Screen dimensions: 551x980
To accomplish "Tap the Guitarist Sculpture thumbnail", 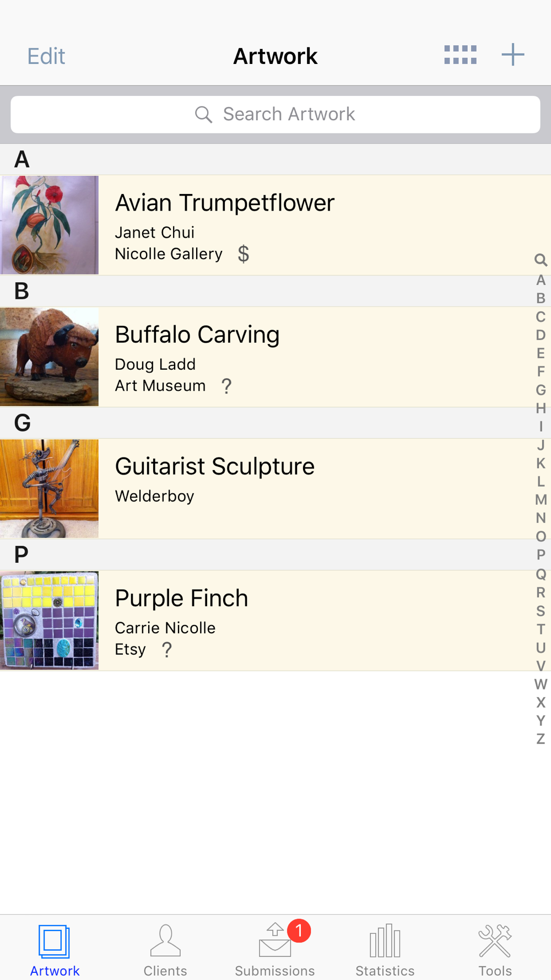I will coord(49,488).
